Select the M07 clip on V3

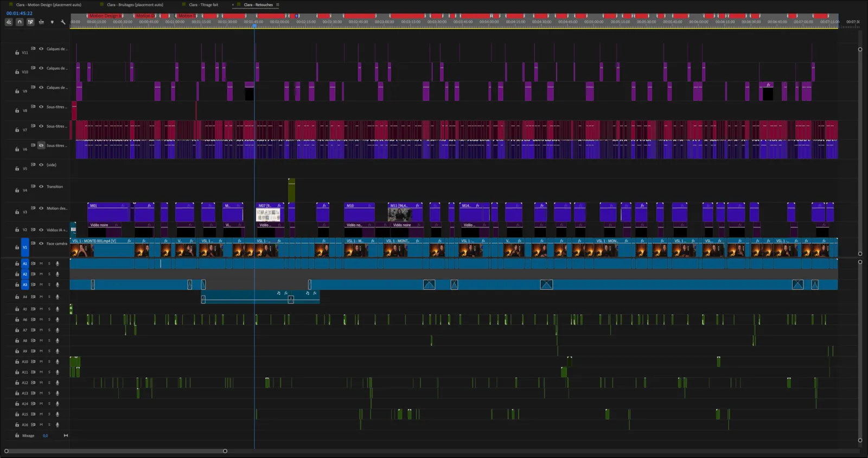(x=270, y=212)
